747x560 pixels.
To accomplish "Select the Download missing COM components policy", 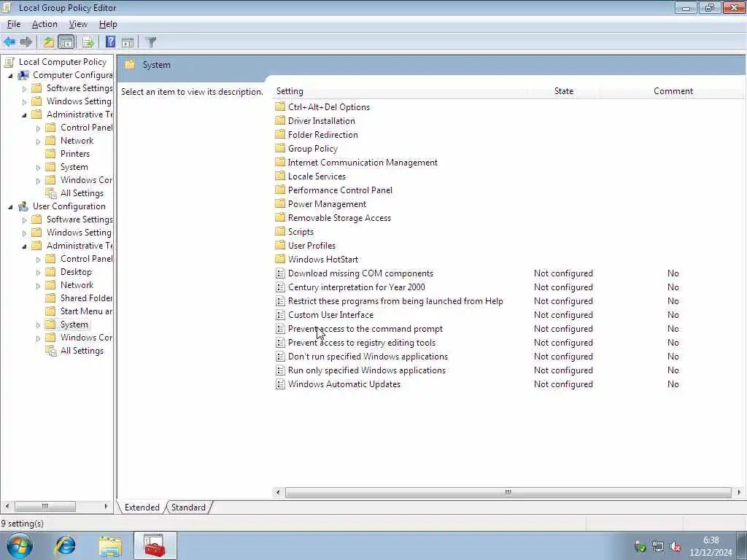I will [x=360, y=273].
